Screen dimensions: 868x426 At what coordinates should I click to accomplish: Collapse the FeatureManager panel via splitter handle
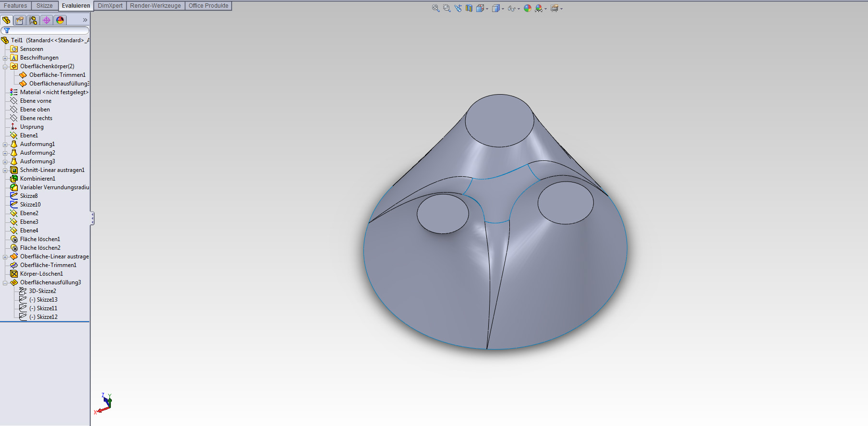click(x=92, y=219)
